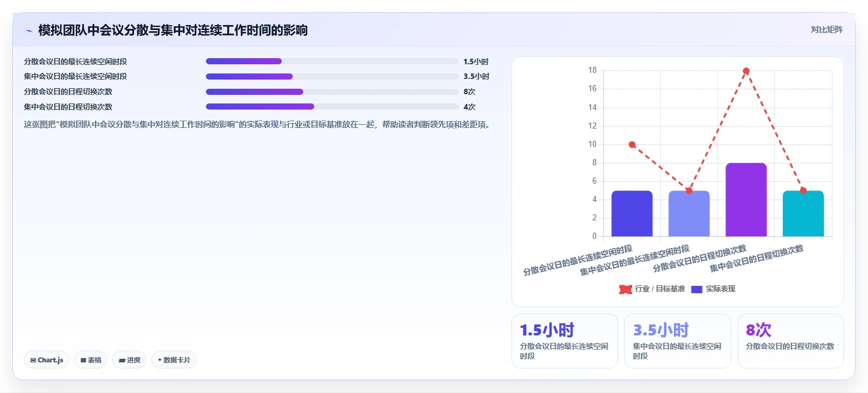Viewport: 868px width, 393px height.
Task: Click the progress bar for 集中会议日的日程切换次数
Action: (x=332, y=107)
